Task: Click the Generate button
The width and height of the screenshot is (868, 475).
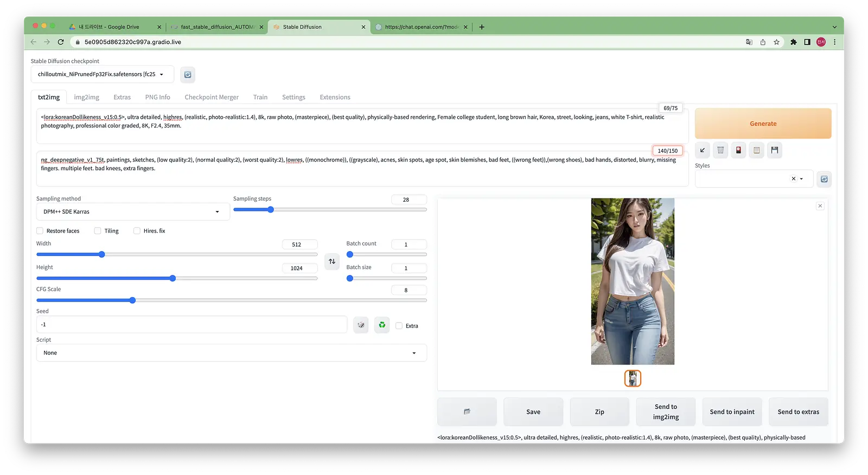Action: point(763,124)
